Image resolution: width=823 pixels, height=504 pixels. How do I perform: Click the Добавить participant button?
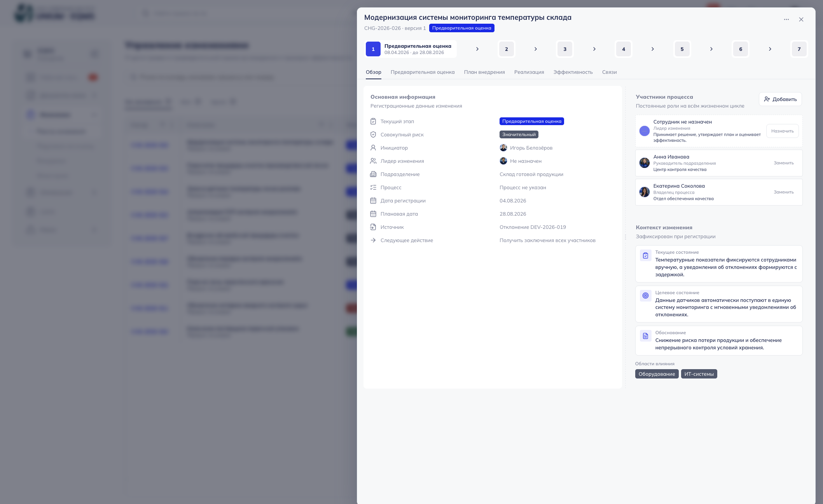click(780, 99)
